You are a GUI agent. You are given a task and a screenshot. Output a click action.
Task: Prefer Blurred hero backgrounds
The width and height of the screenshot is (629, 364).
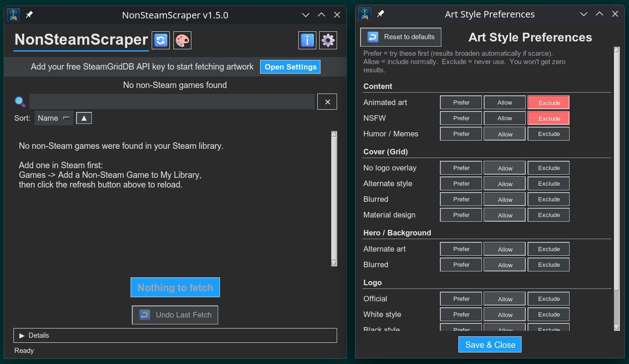(461, 264)
